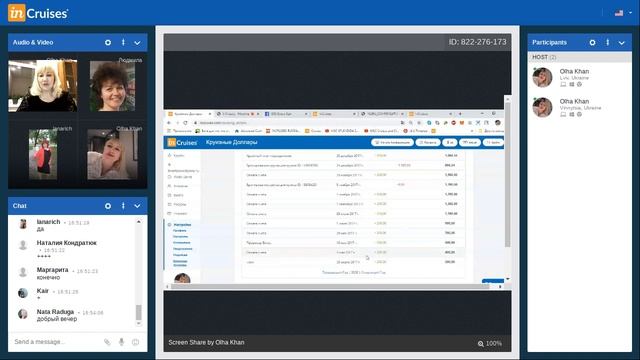
Task: Click Olha Khan from Vinnytsia avatar
Action: [542, 107]
